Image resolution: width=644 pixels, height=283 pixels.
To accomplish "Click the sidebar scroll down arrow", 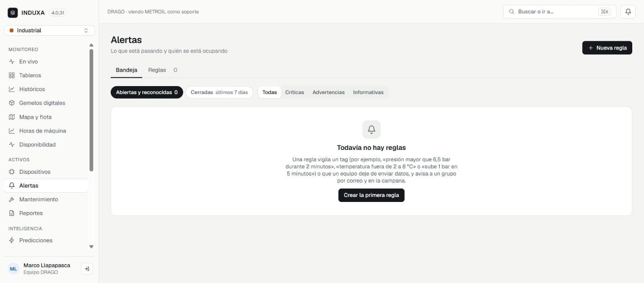I will click(x=91, y=247).
